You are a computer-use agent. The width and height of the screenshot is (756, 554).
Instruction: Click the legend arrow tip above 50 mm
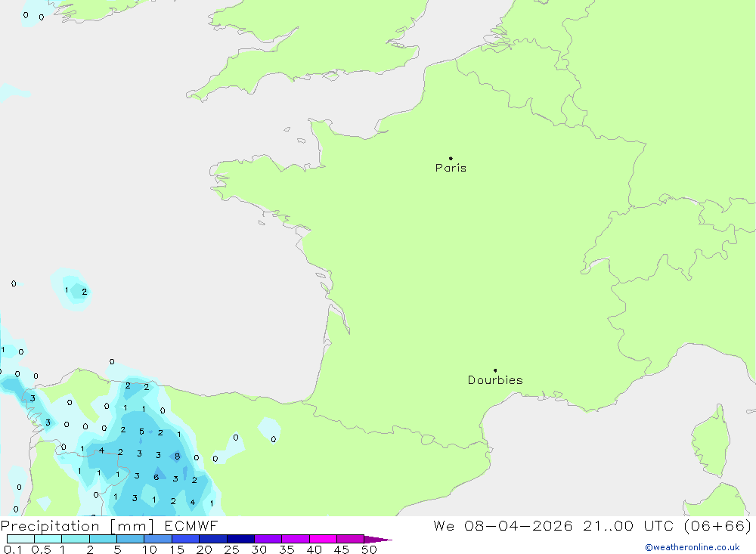377,540
